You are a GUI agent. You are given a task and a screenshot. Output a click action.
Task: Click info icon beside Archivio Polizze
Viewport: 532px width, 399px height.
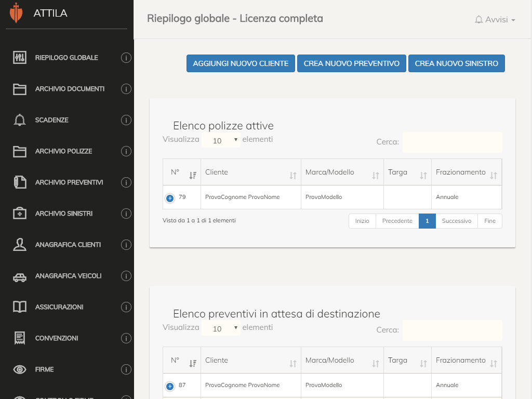[126, 151]
